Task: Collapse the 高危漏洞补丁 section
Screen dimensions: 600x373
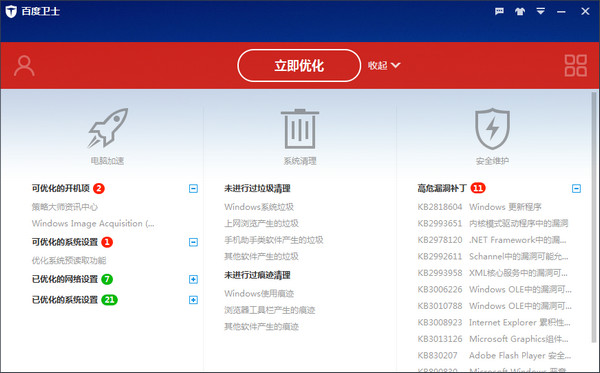Action: coord(576,188)
